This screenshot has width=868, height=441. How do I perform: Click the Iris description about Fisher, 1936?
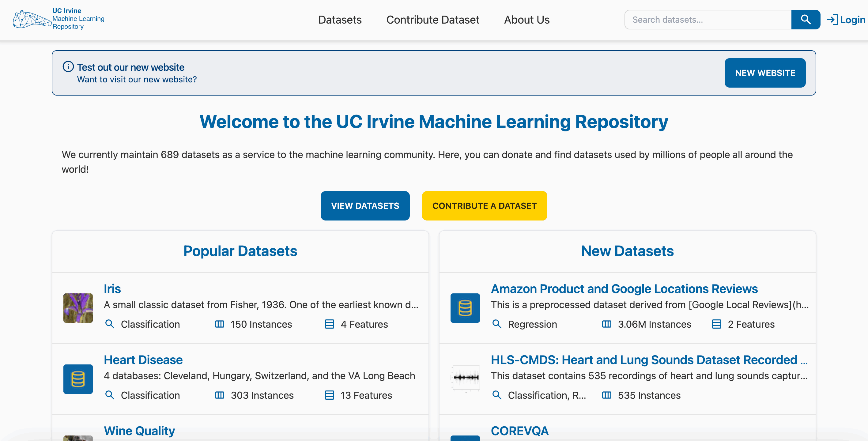click(x=261, y=304)
